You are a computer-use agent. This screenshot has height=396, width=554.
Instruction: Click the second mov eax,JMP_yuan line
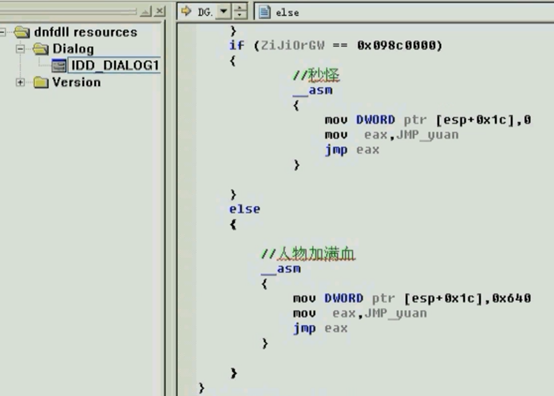[360, 313]
